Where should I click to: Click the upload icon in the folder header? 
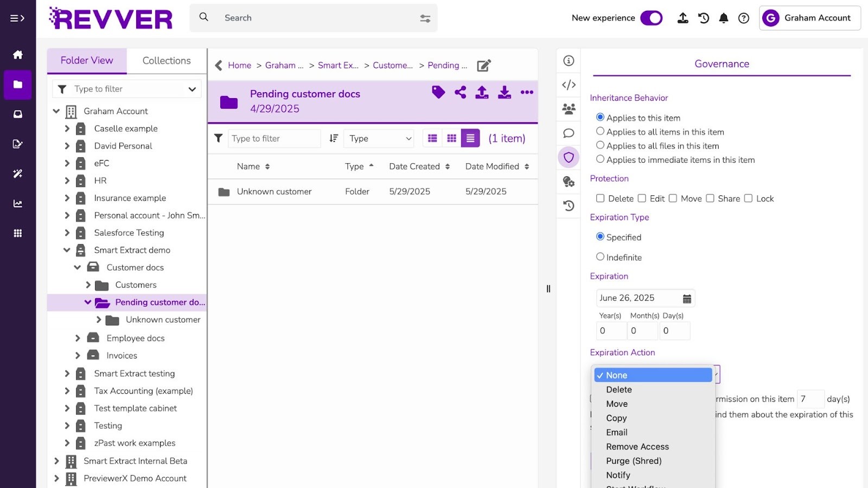click(482, 92)
